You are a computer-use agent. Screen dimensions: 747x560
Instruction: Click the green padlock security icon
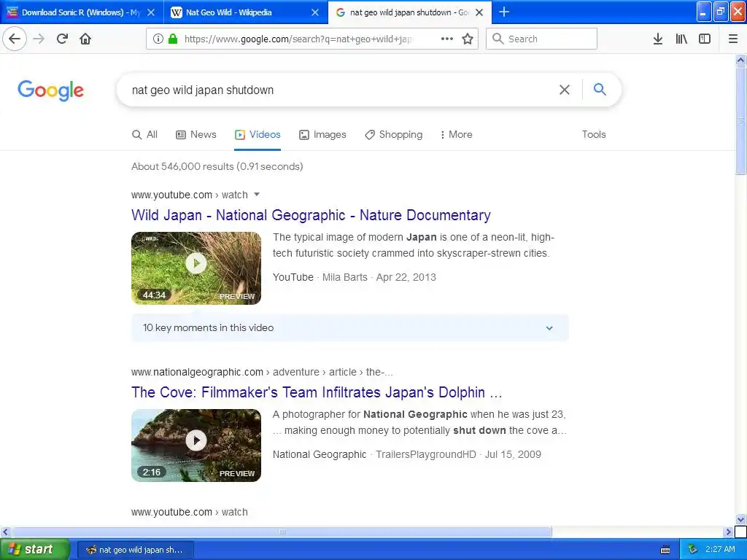pyautogui.click(x=173, y=39)
